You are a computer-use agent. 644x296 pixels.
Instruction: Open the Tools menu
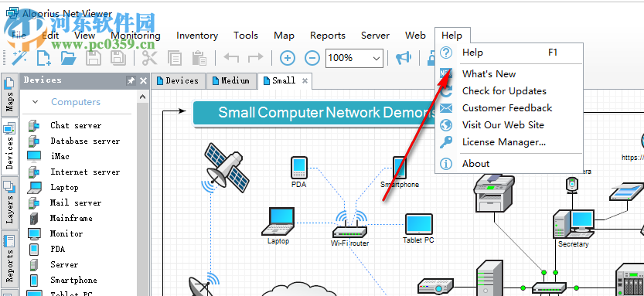tap(246, 36)
